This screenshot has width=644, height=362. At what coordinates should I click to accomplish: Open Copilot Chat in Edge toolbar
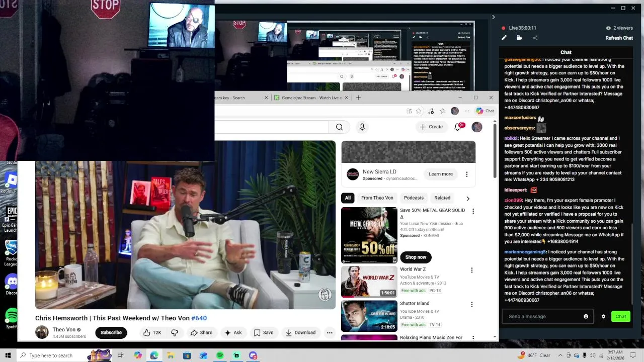point(485,111)
